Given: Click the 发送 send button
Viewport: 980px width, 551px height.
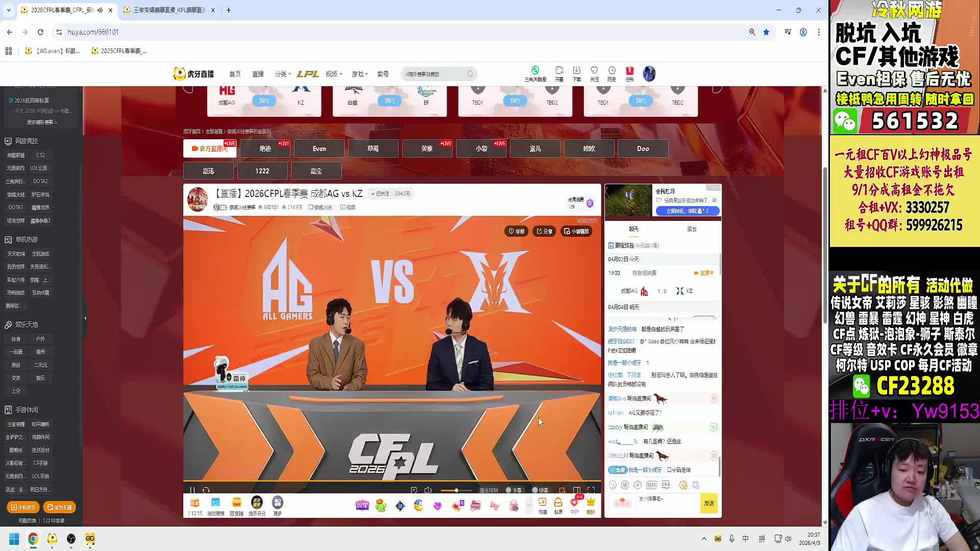Looking at the screenshot, I should coord(709,503).
